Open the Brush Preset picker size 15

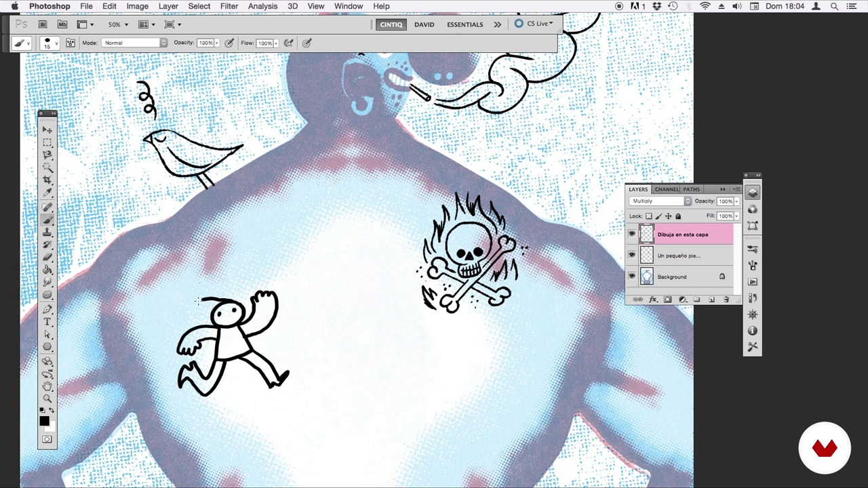tap(48, 43)
